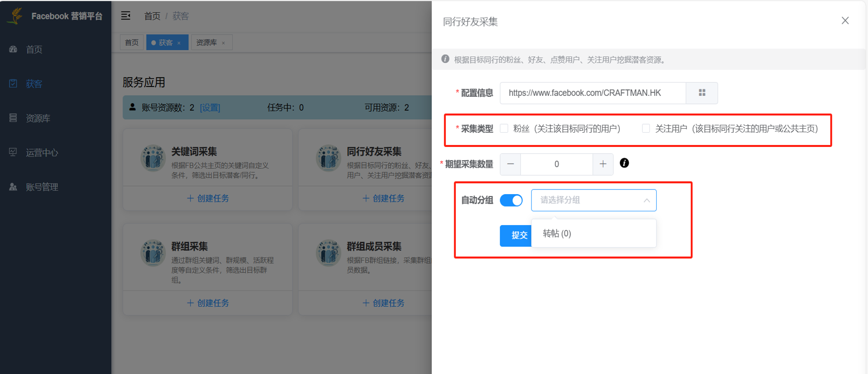Click the 同行好友采集 card icon
The width and height of the screenshot is (868, 374).
point(328,158)
